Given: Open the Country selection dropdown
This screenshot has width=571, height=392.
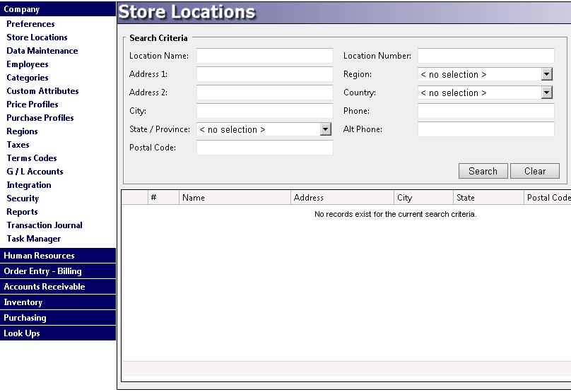Looking at the screenshot, I should (546, 93).
